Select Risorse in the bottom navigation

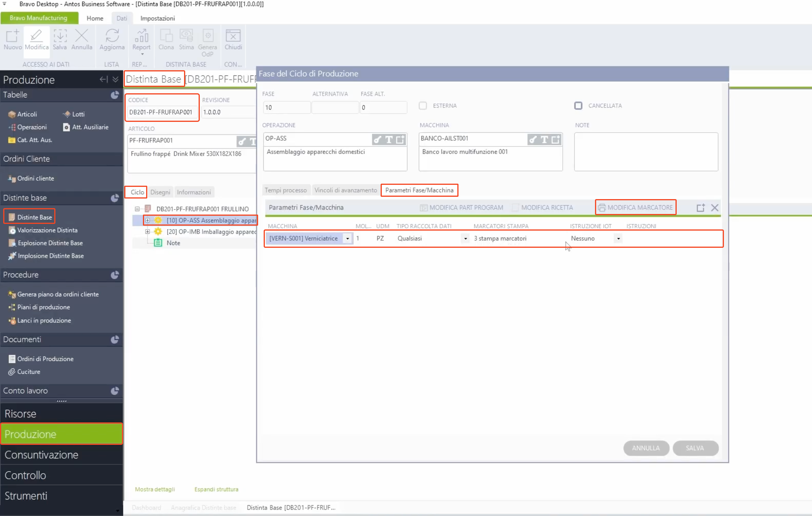(x=61, y=414)
